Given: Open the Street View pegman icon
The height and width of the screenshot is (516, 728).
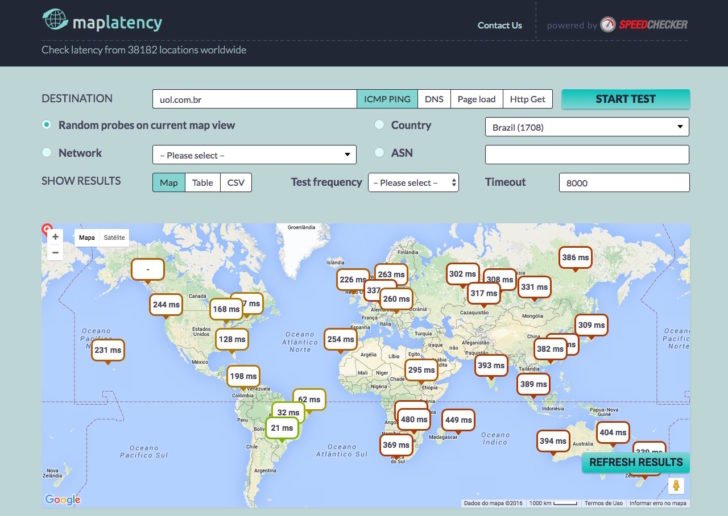Looking at the screenshot, I should pos(676,485).
